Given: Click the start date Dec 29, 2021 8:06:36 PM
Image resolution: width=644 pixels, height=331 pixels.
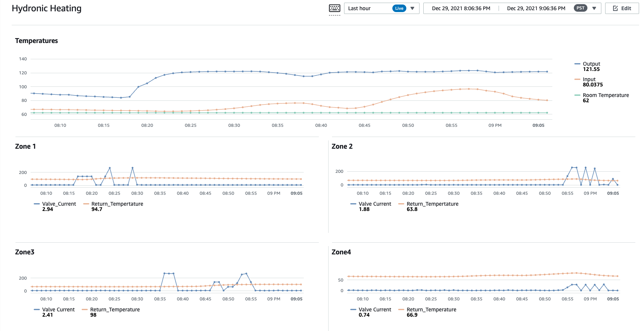Looking at the screenshot, I should 461,8.
